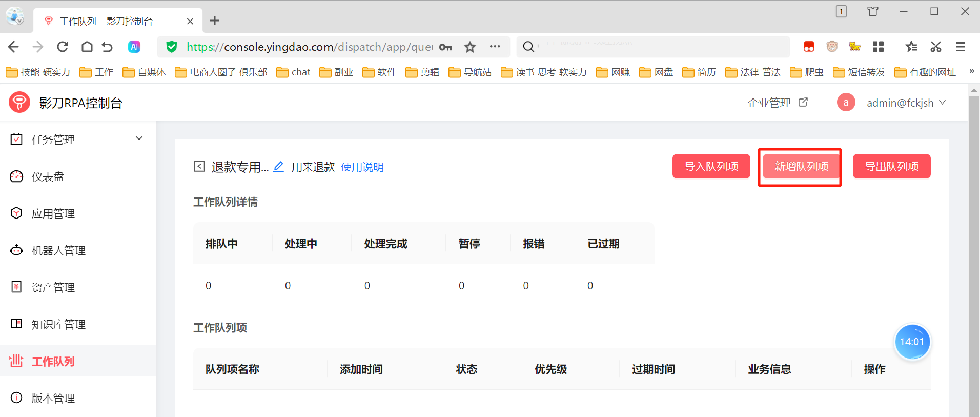Open the saved password key icon
The image size is (980, 417).
tap(445, 47)
